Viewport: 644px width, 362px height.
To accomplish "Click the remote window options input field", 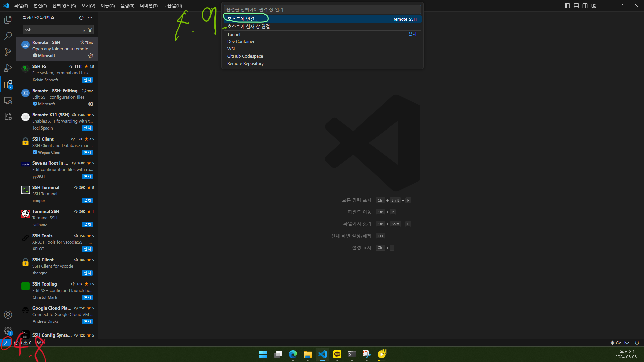I will point(322,9).
